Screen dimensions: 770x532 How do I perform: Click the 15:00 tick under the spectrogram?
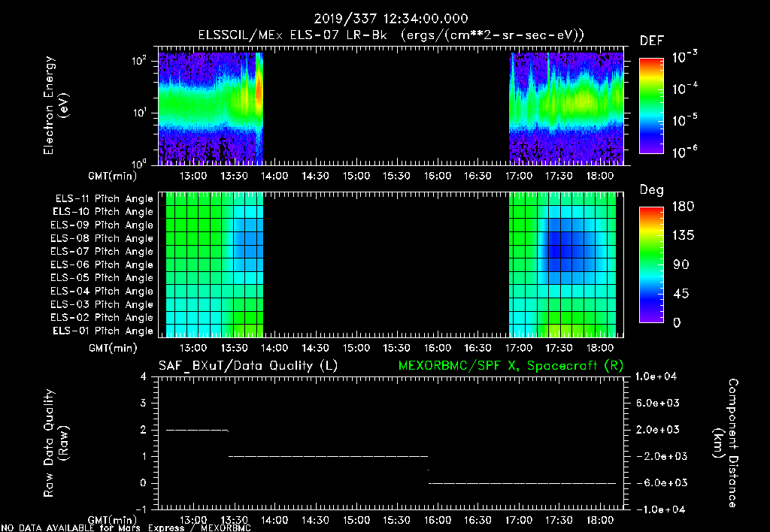(356, 176)
